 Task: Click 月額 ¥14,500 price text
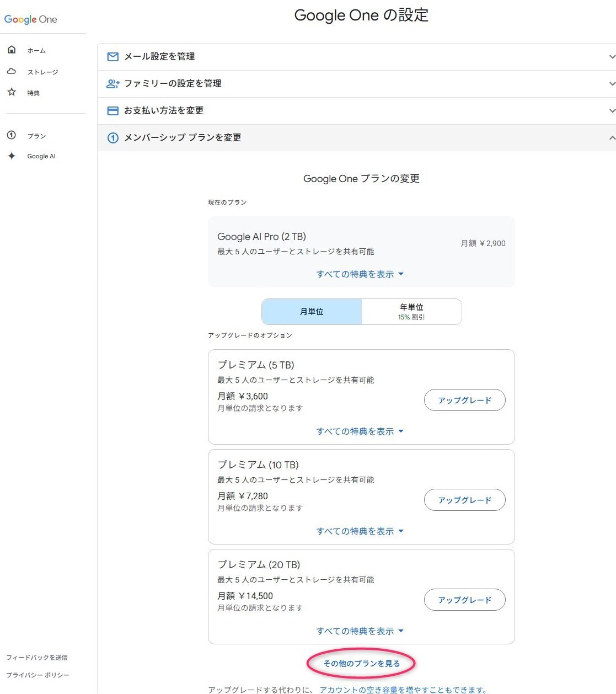tap(245, 596)
